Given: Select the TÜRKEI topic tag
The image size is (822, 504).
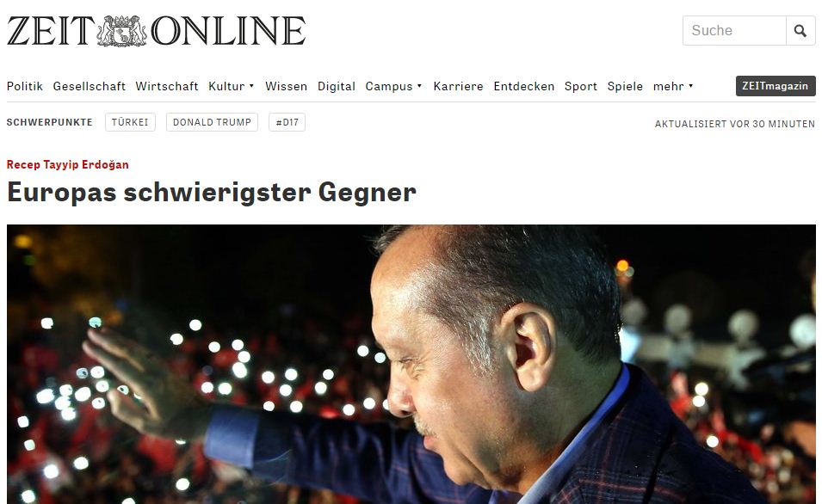Looking at the screenshot, I should 130,122.
